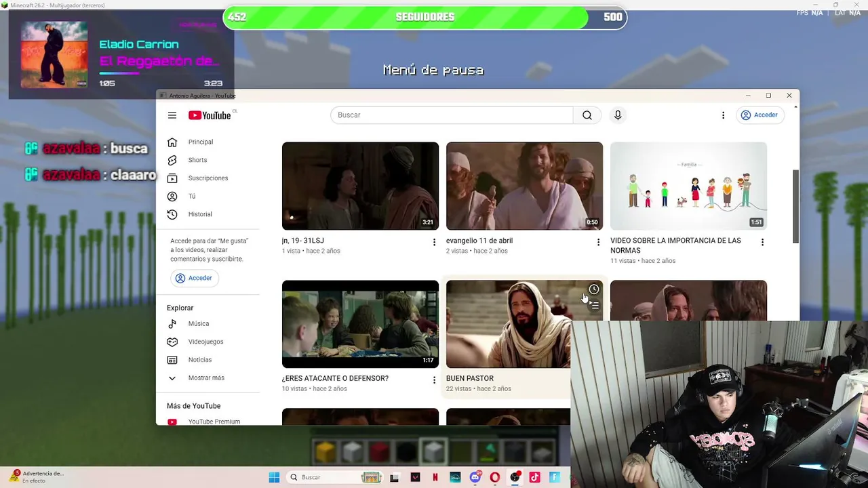Open Task View on the taskbar
This screenshot has height=488, width=868.
[x=395, y=477]
